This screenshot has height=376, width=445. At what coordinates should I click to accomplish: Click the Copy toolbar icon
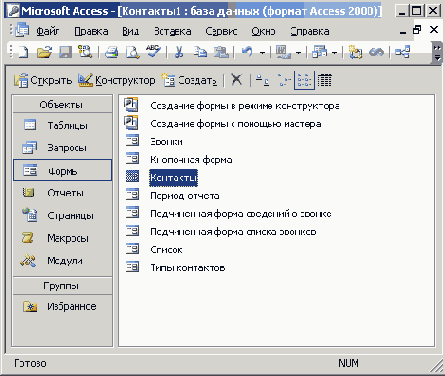coord(200,52)
